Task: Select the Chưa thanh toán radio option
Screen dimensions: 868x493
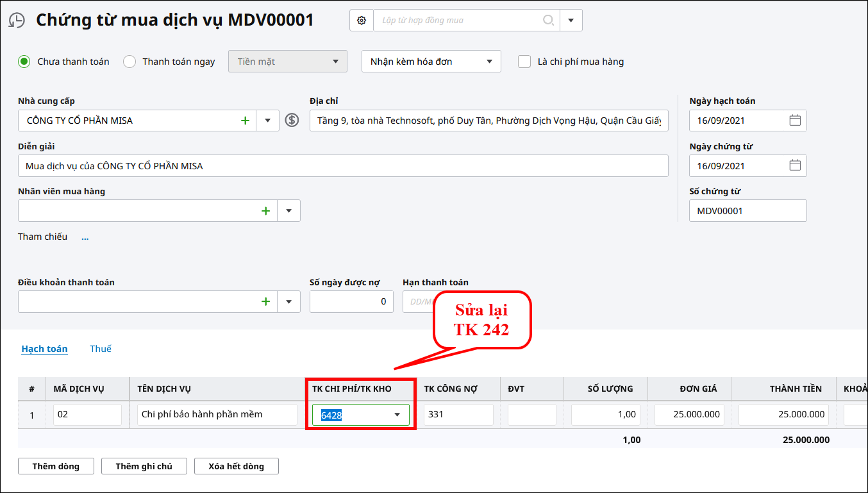Action: point(24,62)
